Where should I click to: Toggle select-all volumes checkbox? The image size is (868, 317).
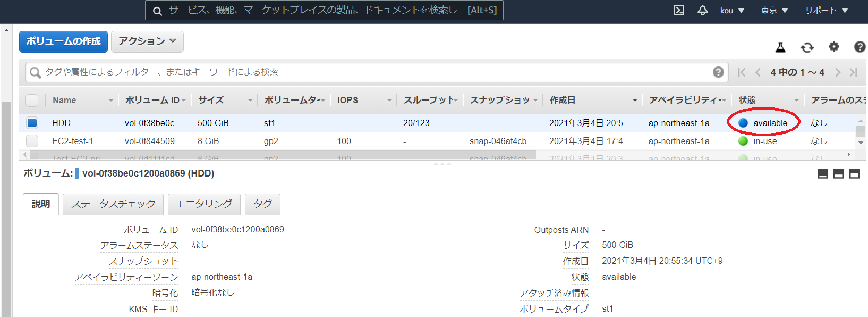tap(32, 100)
